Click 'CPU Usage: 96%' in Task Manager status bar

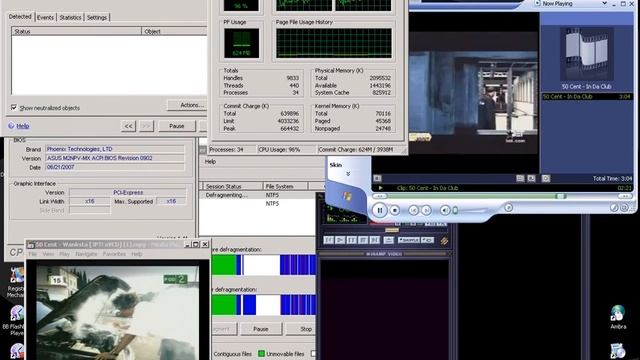point(279,150)
